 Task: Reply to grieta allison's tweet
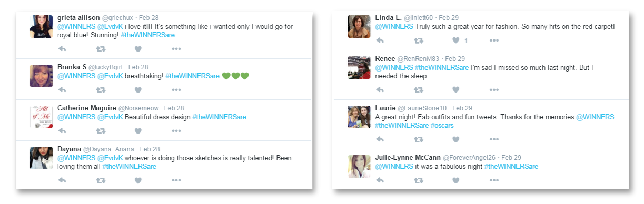coord(62,49)
